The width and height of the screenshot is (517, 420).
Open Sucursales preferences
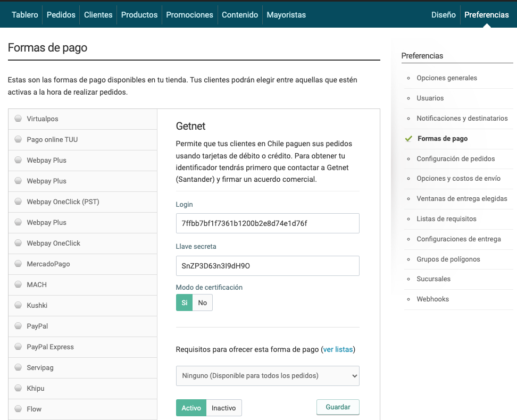pos(433,279)
